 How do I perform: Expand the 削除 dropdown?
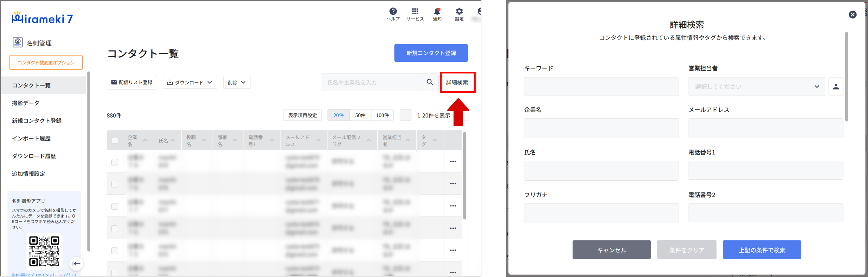click(x=236, y=82)
